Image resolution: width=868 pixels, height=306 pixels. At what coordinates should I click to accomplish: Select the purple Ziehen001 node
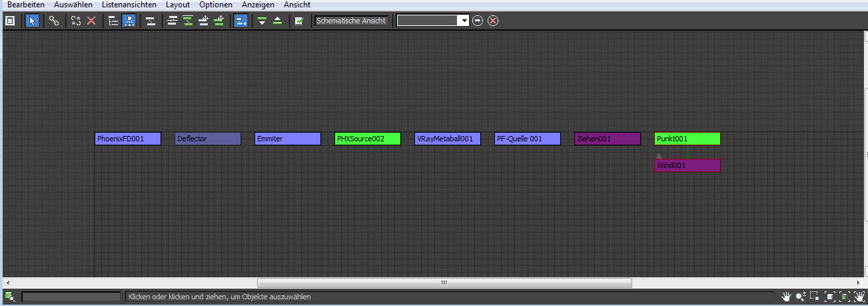(x=608, y=139)
